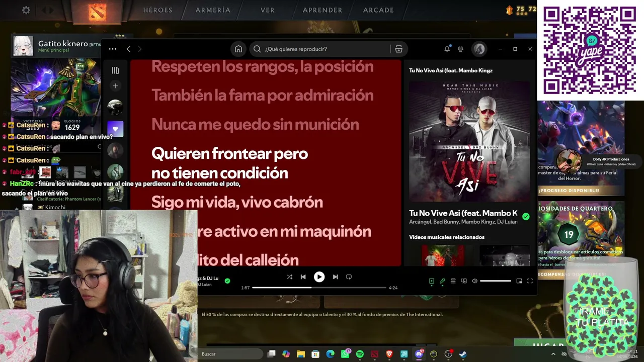Open WhatsApp from the taskbar
Viewport: 644px width, 362px height.
tap(345, 354)
